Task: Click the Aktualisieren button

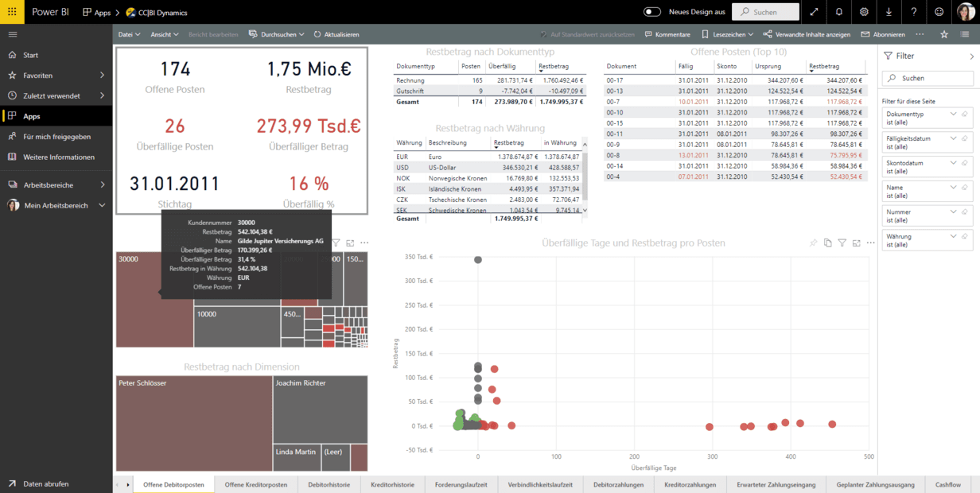Action: tap(336, 35)
